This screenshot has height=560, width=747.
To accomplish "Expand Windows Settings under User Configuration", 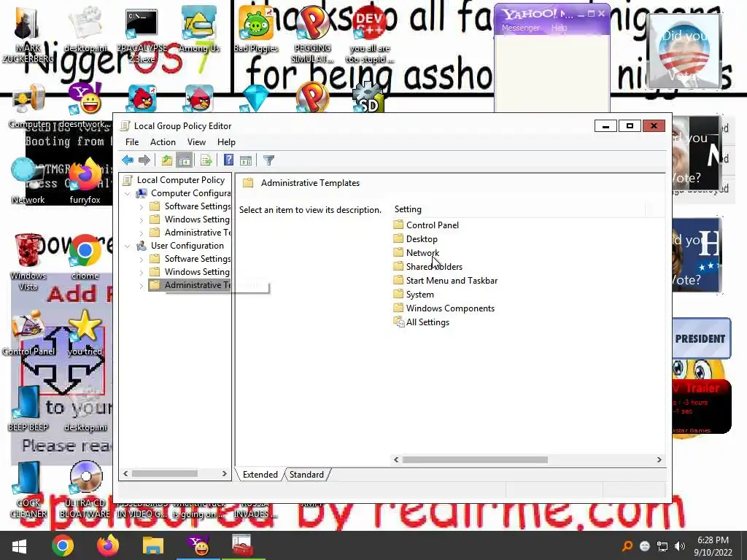I will click(x=141, y=272).
